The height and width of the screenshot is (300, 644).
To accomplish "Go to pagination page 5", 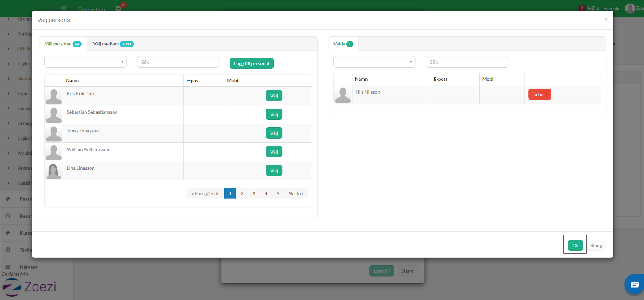I will tap(278, 193).
